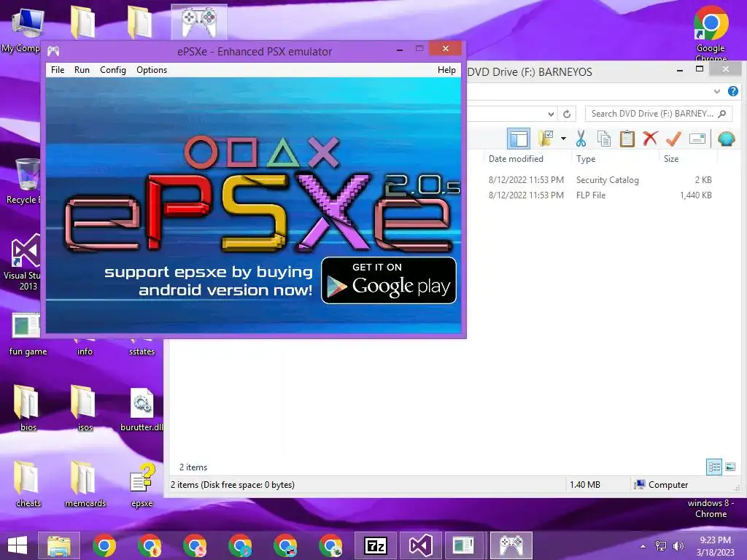Open the Config menu in ePSXe

point(113,70)
